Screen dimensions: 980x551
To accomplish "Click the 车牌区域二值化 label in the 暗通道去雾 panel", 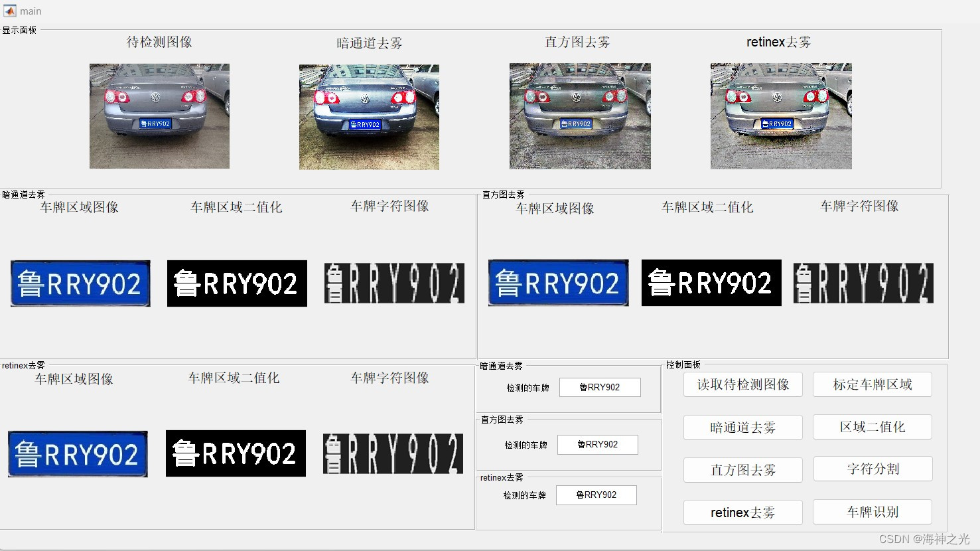I will [236, 207].
